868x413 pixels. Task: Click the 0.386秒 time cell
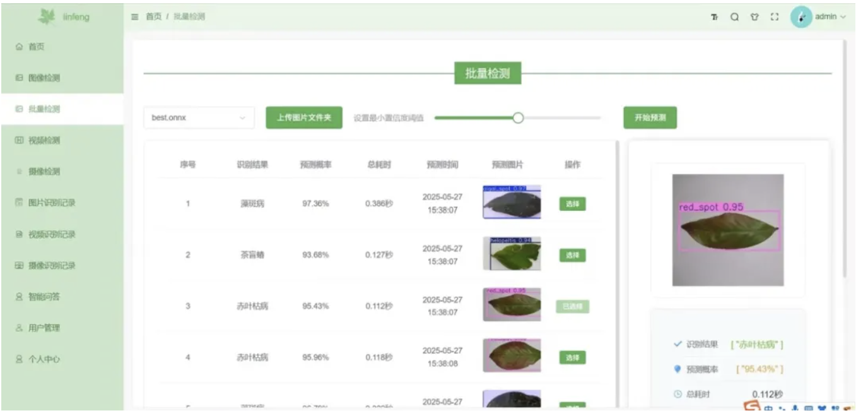[x=378, y=204]
